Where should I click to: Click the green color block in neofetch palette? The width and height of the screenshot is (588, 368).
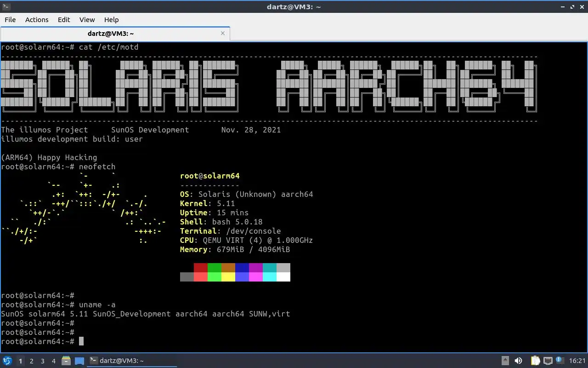tap(215, 268)
